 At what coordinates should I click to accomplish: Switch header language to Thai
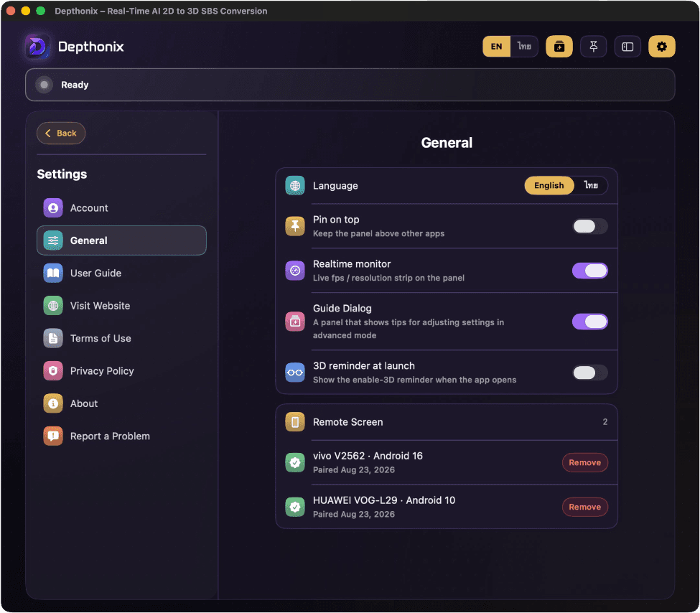(x=523, y=47)
